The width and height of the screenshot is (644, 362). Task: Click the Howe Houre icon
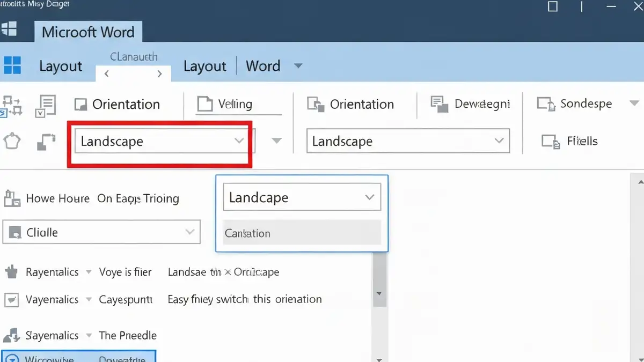(12, 198)
